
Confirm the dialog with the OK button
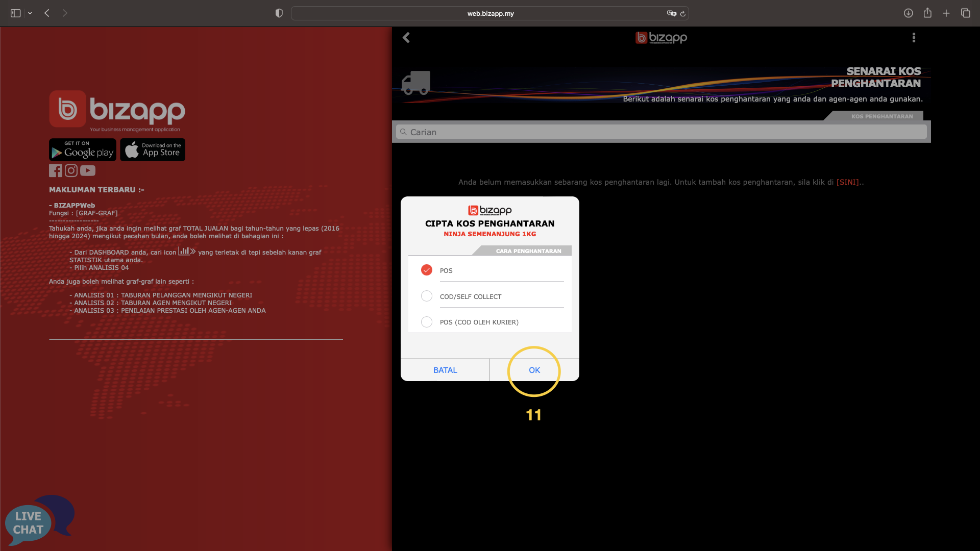[534, 370]
